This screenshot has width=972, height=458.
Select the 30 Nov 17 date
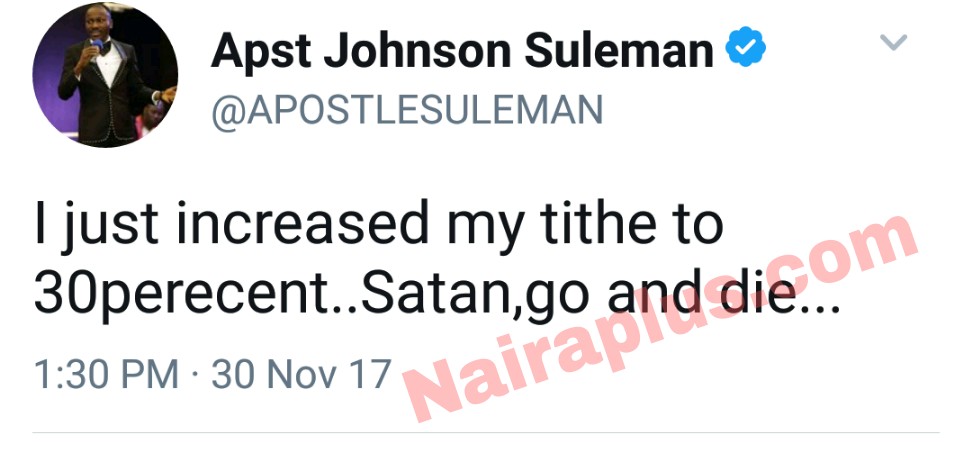click(x=301, y=374)
